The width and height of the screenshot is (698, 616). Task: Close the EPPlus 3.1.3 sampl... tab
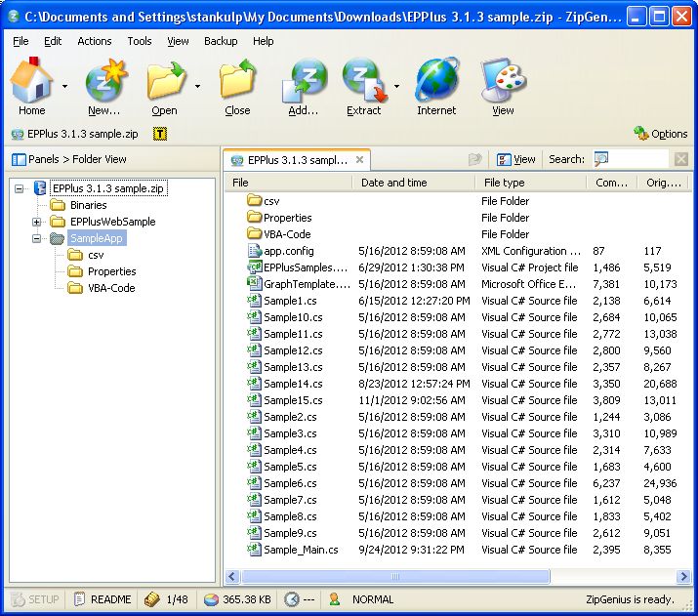pyautogui.click(x=359, y=159)
